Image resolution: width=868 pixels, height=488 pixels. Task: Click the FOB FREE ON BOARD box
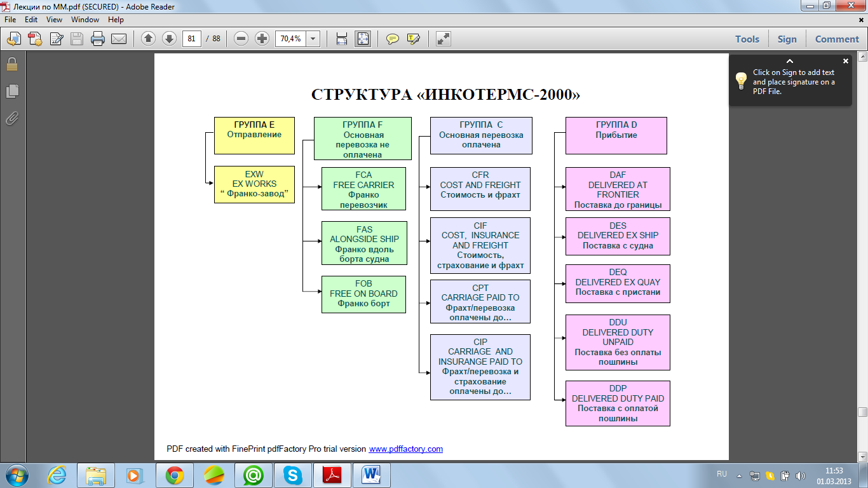[x=363, y=294]
